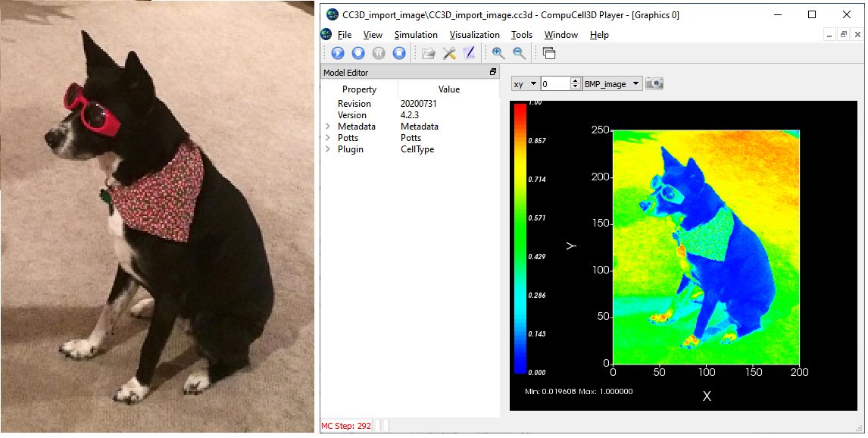The width and height of the screenshot is (868, 438).
Task: Open configuration via wrench and screwdriver icon
Action: (x=449, y=53)
